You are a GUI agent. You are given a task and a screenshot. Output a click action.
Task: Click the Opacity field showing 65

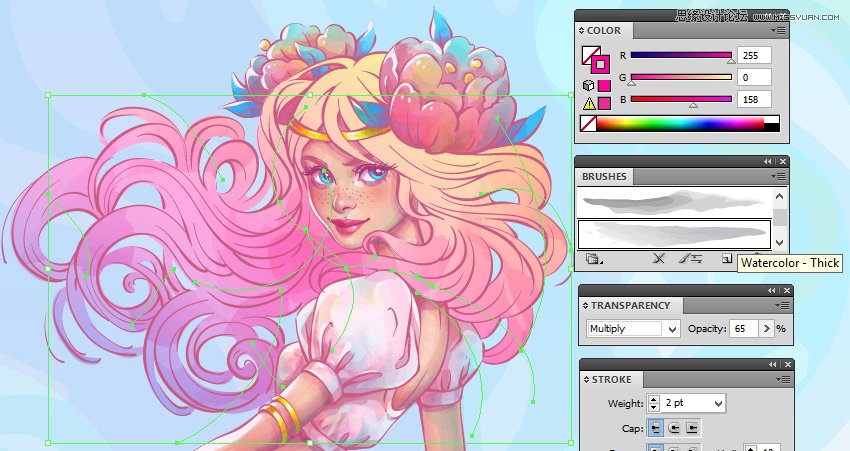tap(743, 328)
